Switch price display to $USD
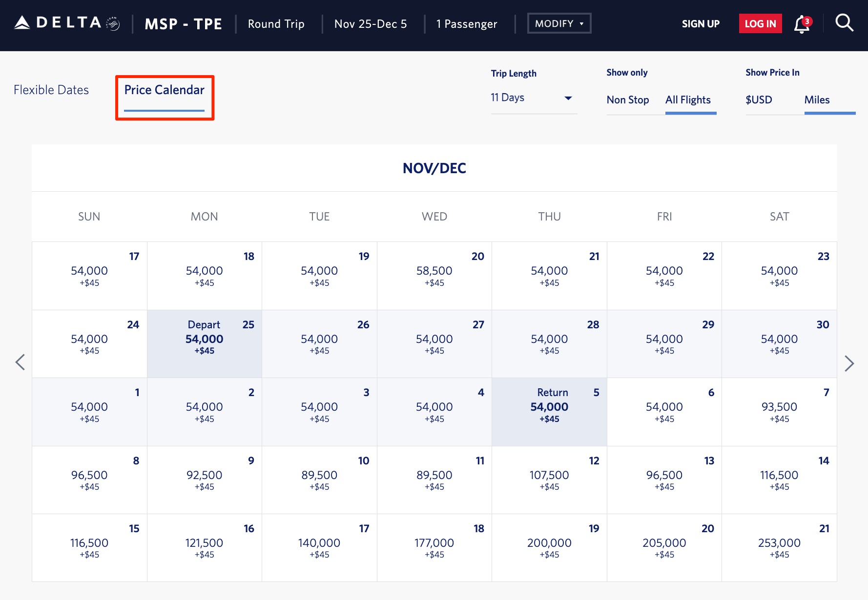868x600 pixels. tap(759, 100)
